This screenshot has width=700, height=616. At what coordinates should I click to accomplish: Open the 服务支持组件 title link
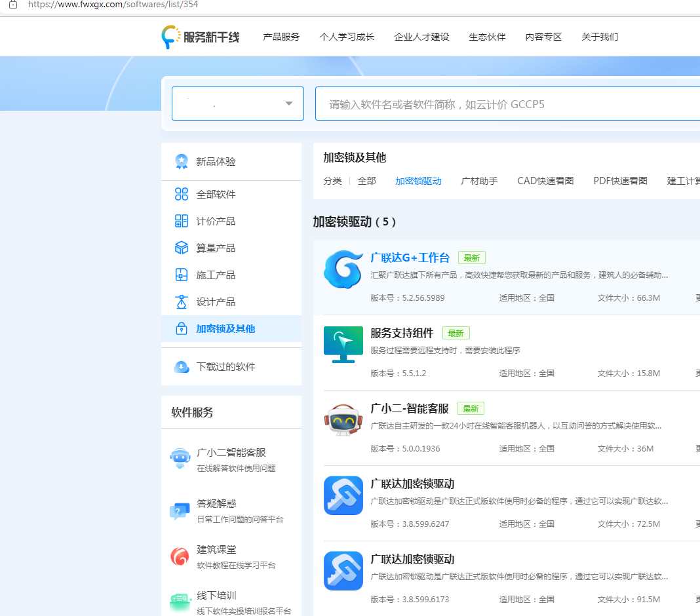[x=402, y=333]
